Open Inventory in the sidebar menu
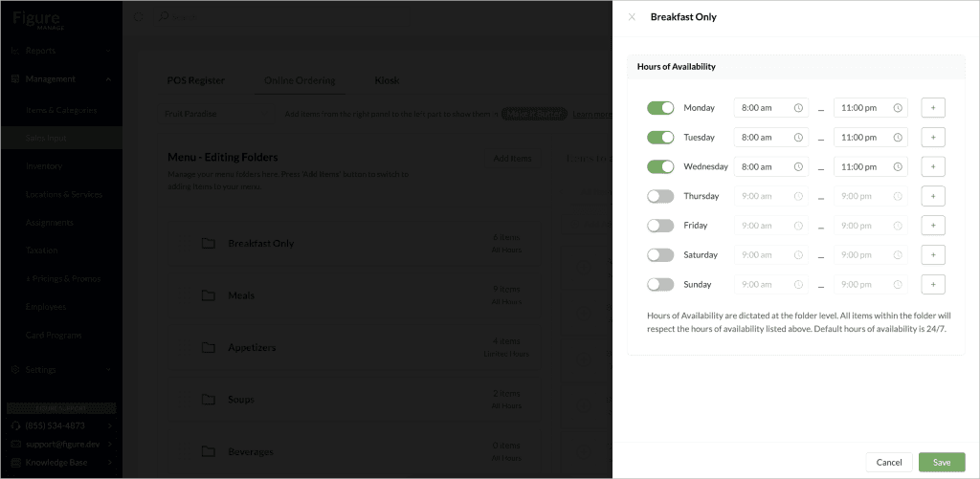The width and height of the screenshot is (980, 479). tap(44, 166)
